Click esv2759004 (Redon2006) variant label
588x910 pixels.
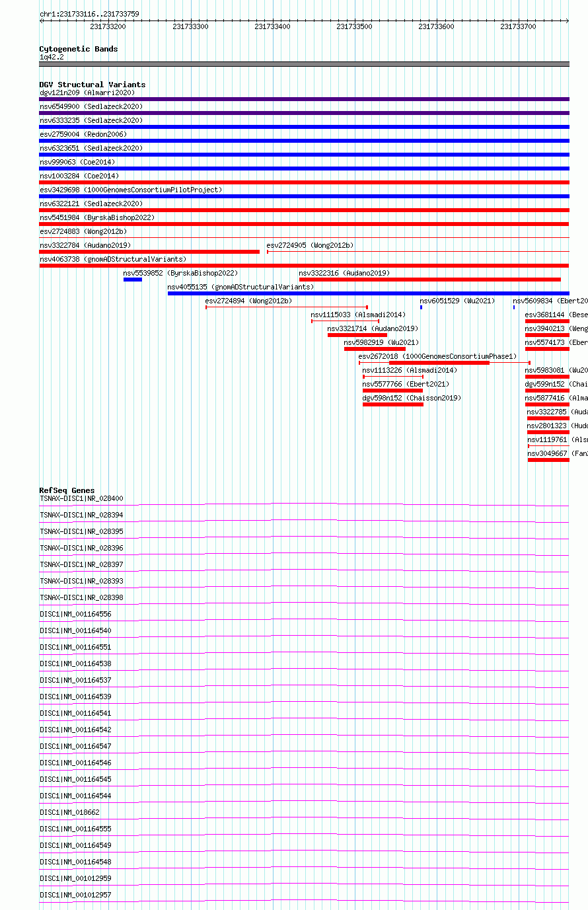83,134
